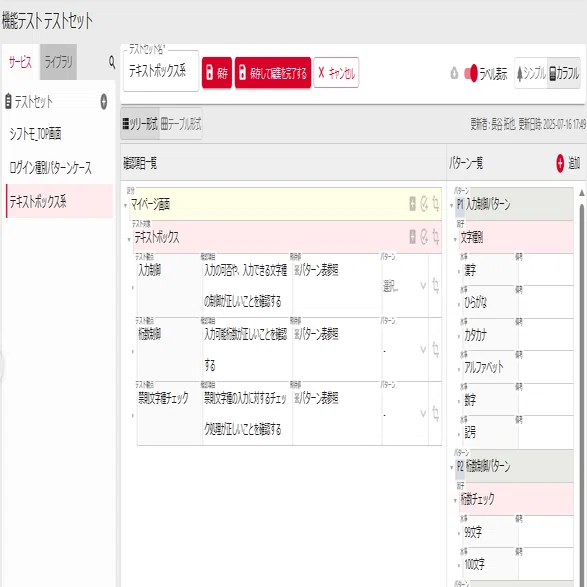Click the check-circle icon on マイページ画面 row
The width and height of the screenshot is (587, 587).
pyautogui.click(x=424, y=204)
